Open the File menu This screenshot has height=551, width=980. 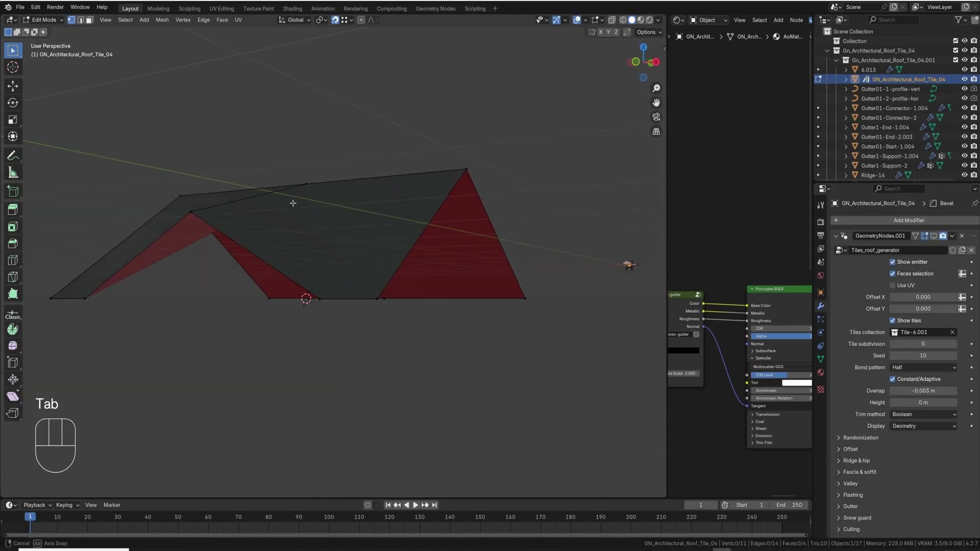(x=20, y=7)
